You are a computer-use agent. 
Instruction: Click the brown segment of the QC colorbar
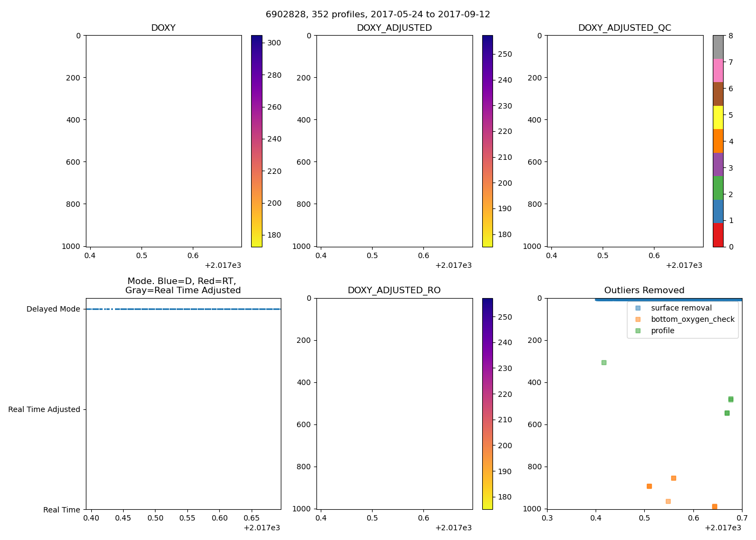tap(718, 94)
